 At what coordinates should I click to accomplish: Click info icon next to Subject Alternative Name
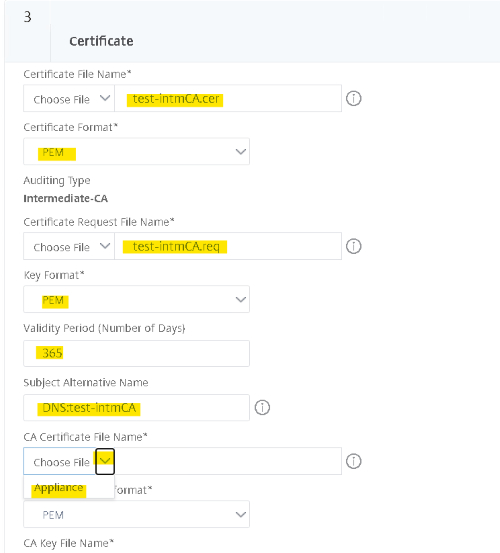[262, 407]
